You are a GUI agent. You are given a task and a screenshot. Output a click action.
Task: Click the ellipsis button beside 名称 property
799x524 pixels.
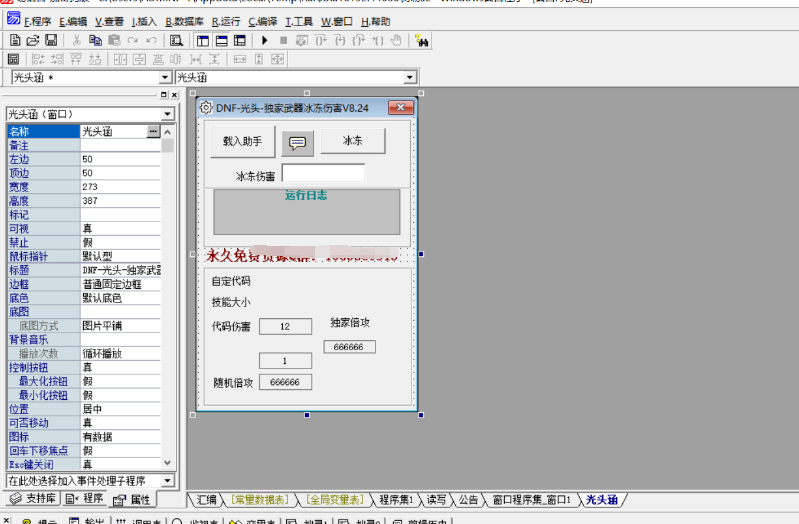click(153, 132)
